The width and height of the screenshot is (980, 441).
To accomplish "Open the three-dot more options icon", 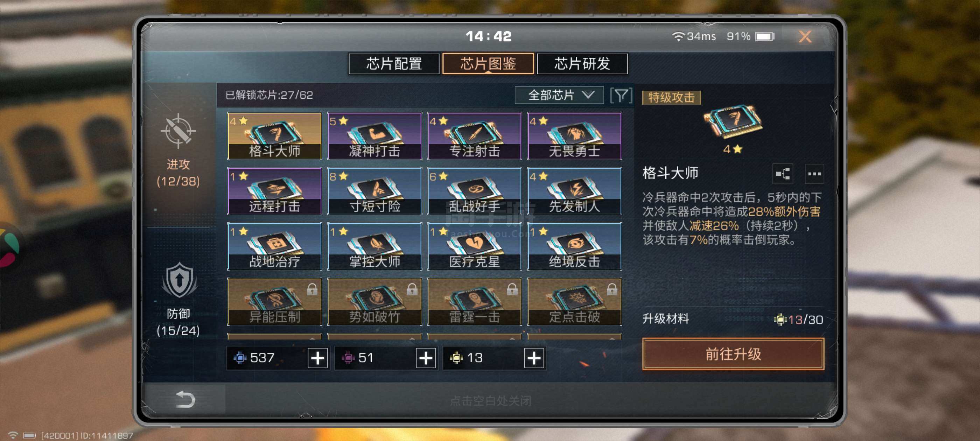I will click(814, 174).
